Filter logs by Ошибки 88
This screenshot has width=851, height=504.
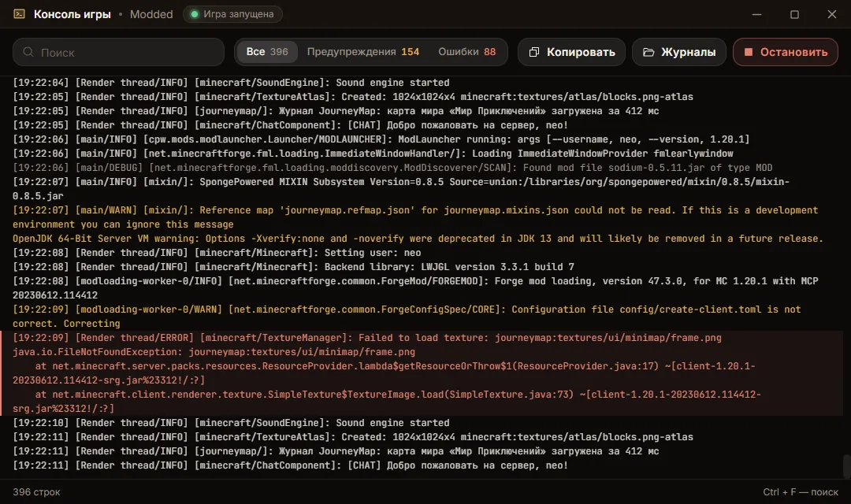[x=466, y=52]
